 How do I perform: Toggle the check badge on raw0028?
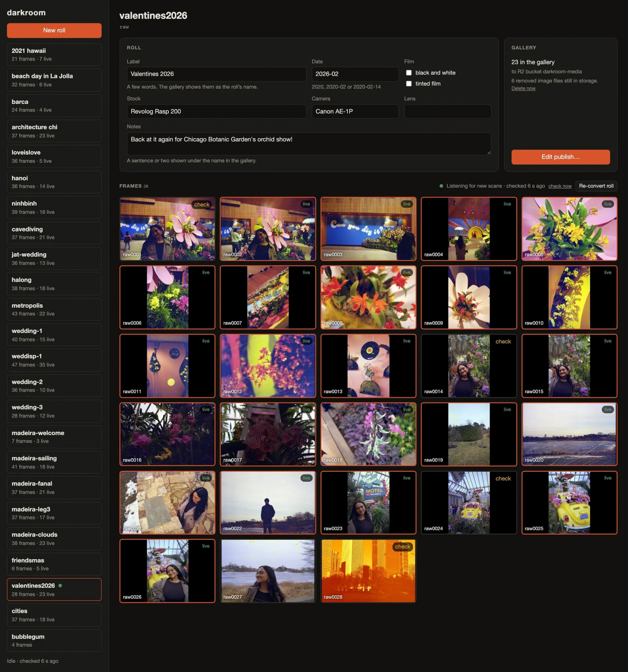tap(403, 547)
